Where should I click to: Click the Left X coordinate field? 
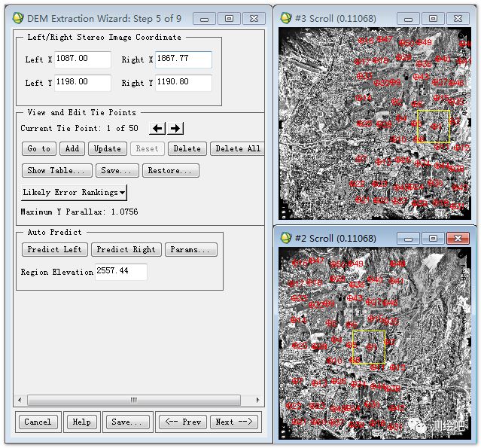[x=82, y=59]
